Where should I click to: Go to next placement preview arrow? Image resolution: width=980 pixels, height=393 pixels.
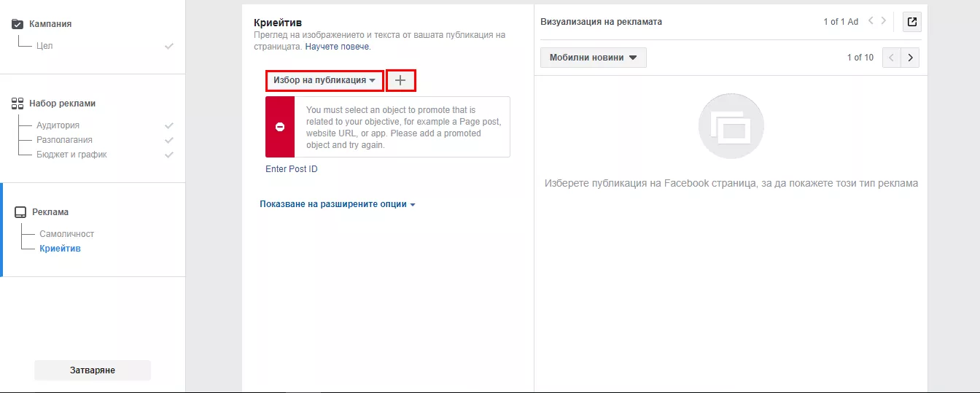pyautogui.click(x=910, y=58)
